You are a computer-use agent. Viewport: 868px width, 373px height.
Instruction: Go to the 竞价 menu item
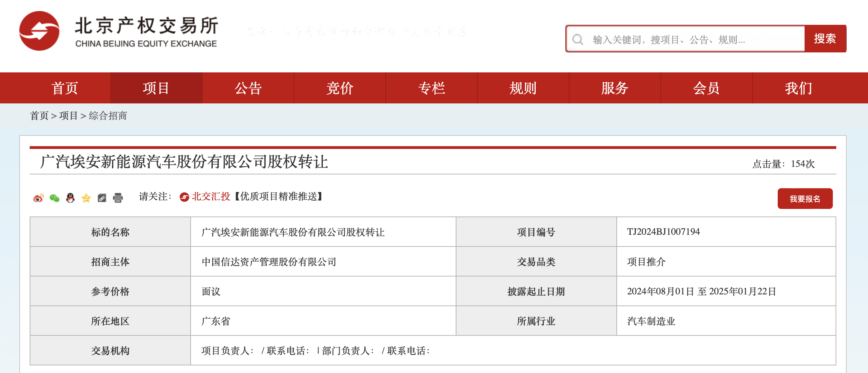(x=340, y=88)
